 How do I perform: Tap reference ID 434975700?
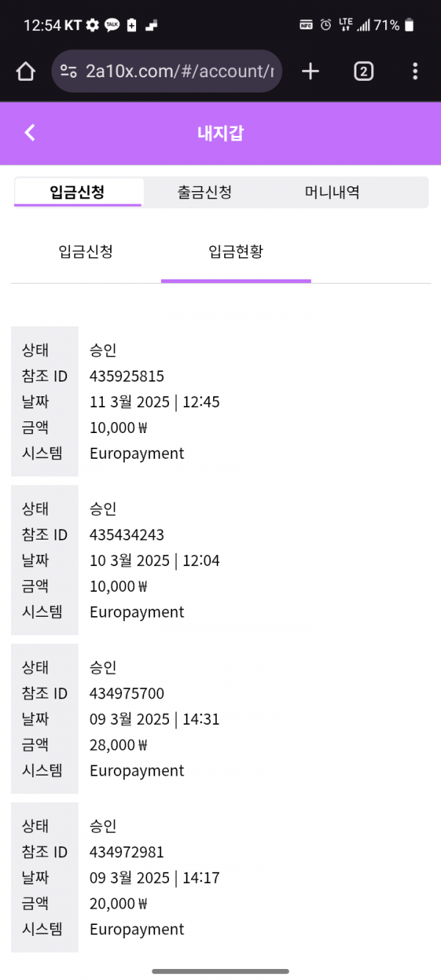[127, 693]
